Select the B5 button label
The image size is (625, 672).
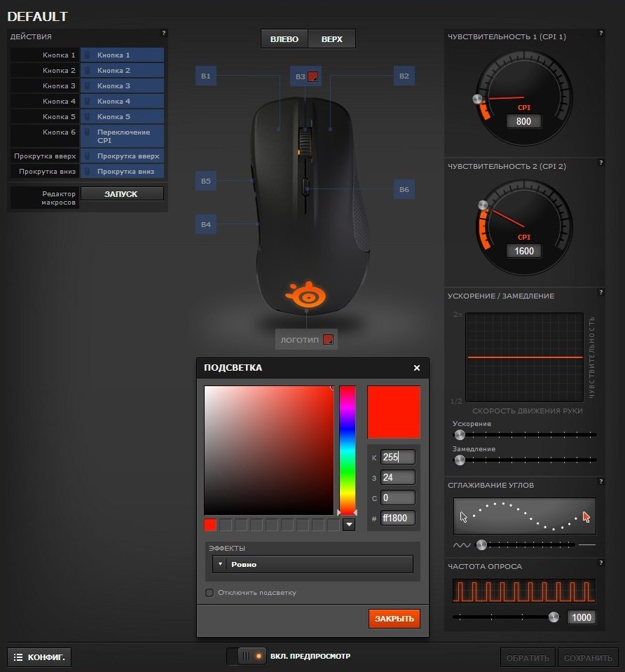point(206,181)
